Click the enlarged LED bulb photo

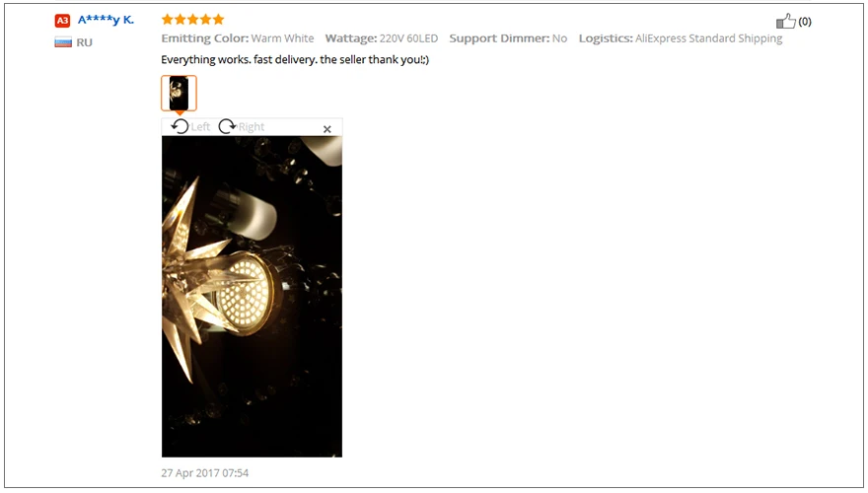pyautogui.click(x=252, y=297)
